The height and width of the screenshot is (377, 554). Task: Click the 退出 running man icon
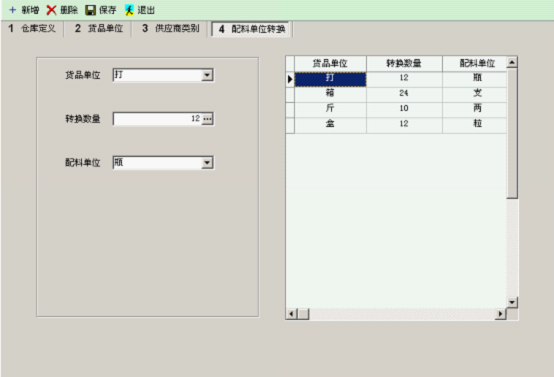click(129, 10)
